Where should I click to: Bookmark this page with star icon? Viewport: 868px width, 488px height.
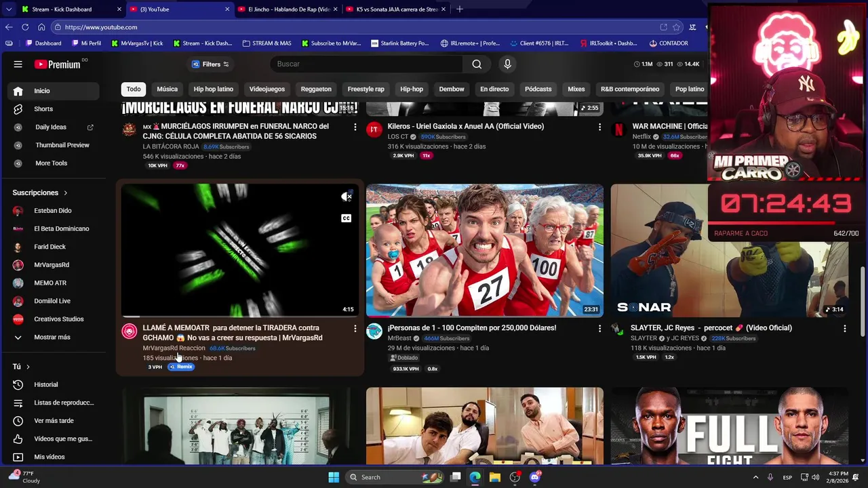tap(676, 27)
